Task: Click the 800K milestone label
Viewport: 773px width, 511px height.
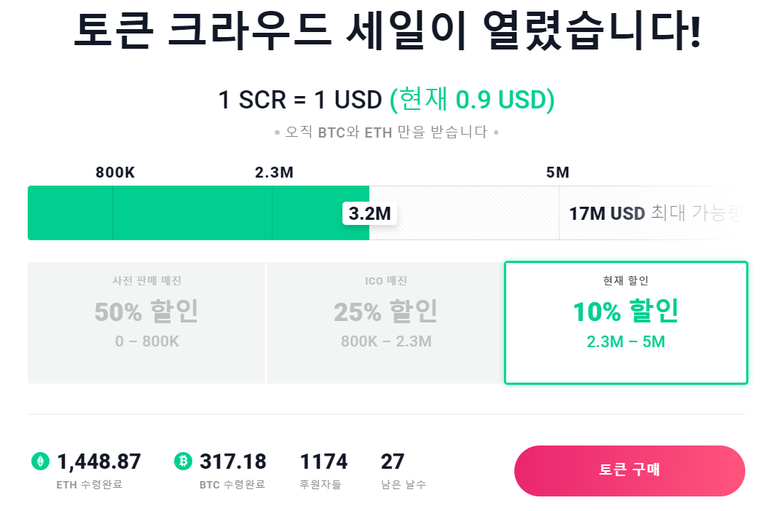Action: click(x=115, y=172)
